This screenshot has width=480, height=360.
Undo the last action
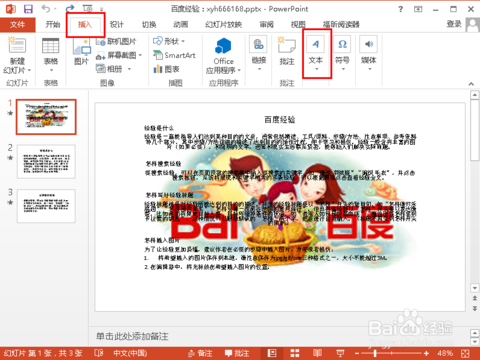[46, 9]
